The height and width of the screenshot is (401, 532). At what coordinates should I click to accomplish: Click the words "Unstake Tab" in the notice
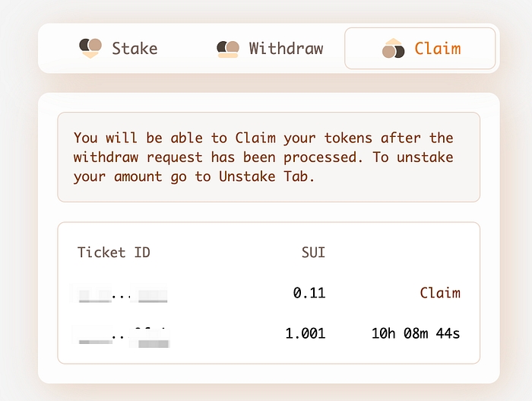coord(263,177)
